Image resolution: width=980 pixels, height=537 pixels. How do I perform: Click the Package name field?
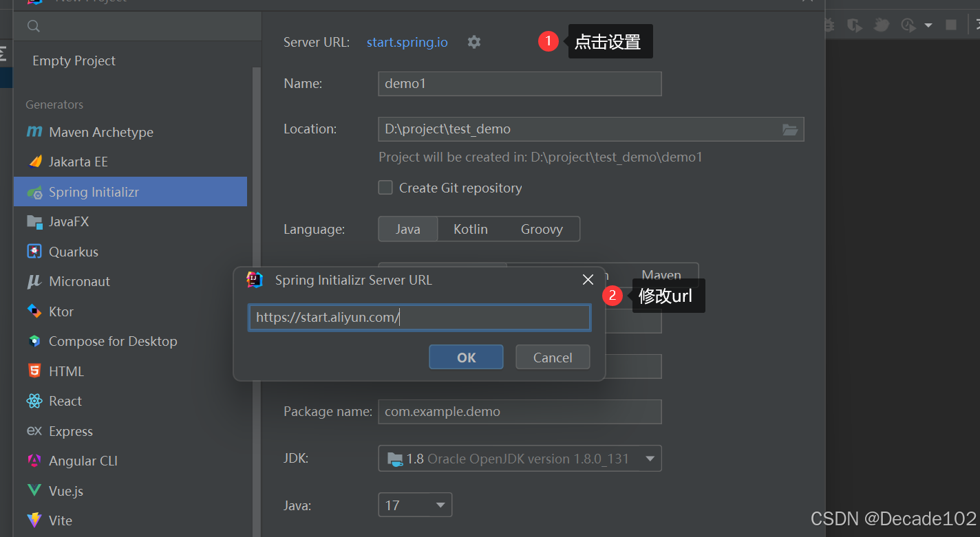(520, 411)
